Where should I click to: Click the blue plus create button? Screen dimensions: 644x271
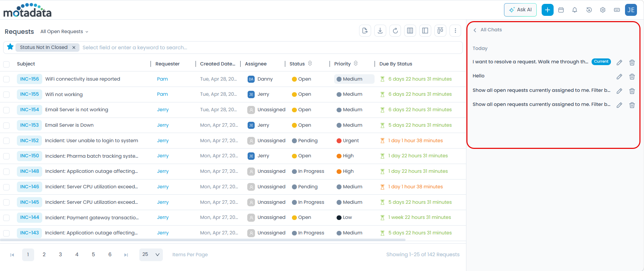pos(547,10)
